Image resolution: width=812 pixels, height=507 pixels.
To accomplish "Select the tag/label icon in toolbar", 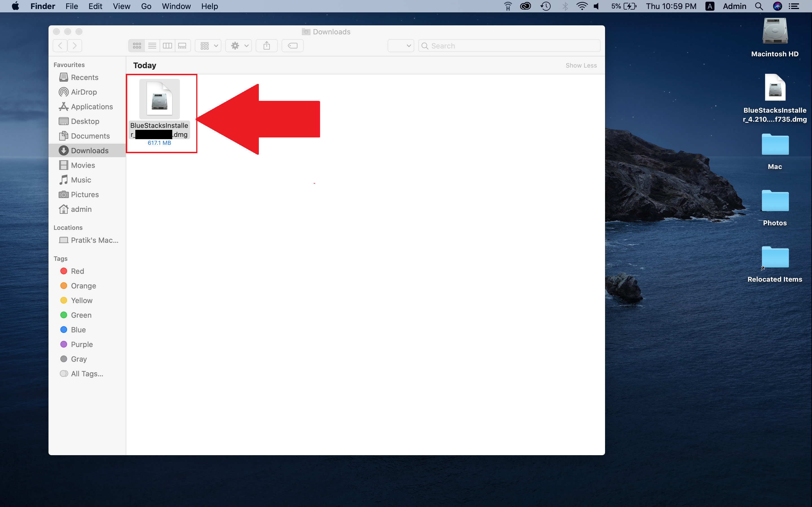I will [292, 45].
